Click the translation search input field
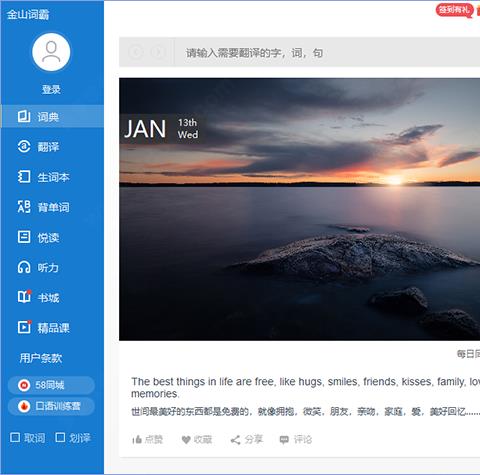 click(328, 52)
